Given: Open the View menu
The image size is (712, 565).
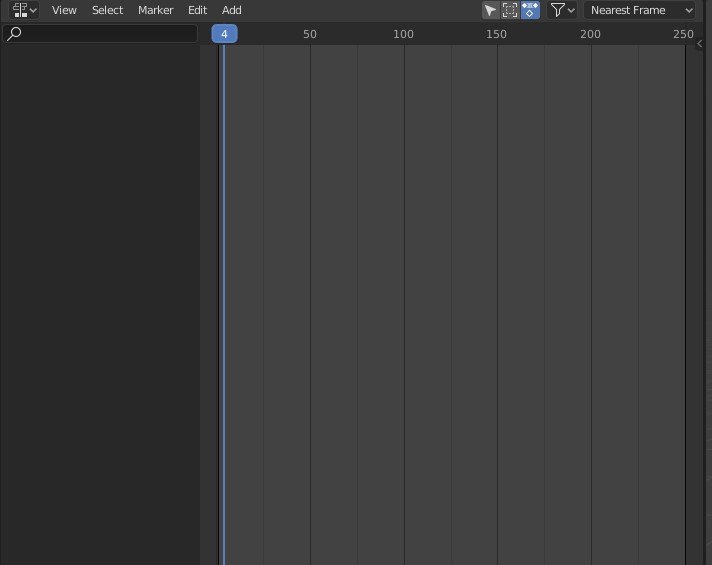Looking at the screenshot, I should (64, 10).
